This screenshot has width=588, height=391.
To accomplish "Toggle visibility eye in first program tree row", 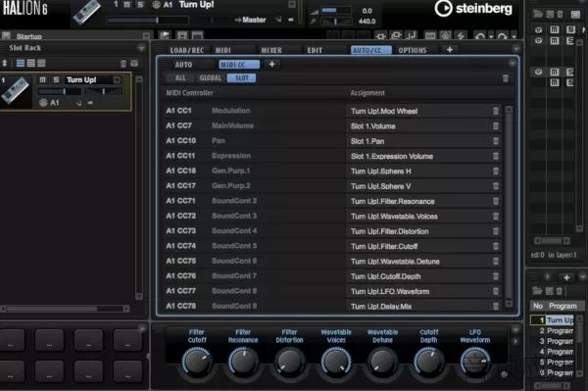I will [538, 30].
